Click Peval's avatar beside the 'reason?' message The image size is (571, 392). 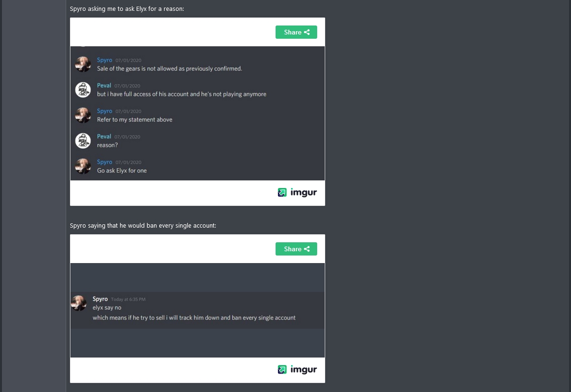(x=83, y=141)
